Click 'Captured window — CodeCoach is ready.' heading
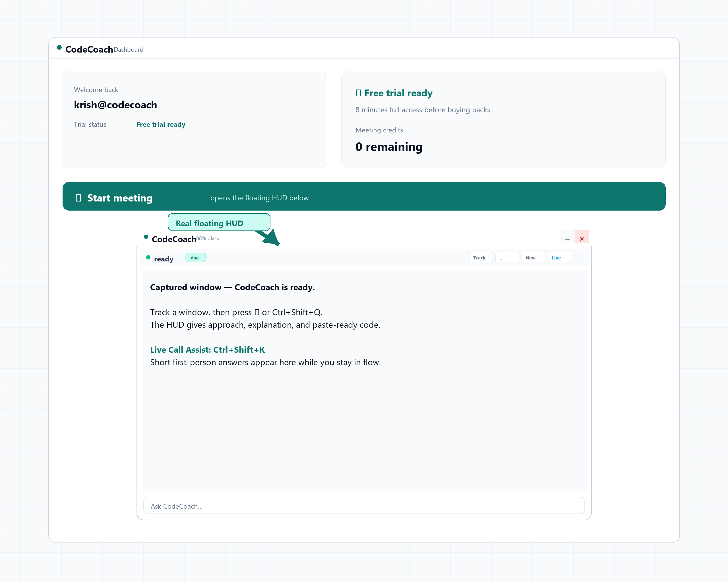Screen dimensions: 728x582 (232, 287)
